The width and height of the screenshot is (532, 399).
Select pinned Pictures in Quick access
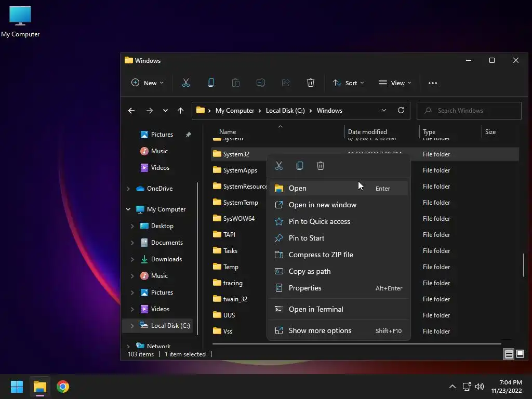(x=162, y=135)
